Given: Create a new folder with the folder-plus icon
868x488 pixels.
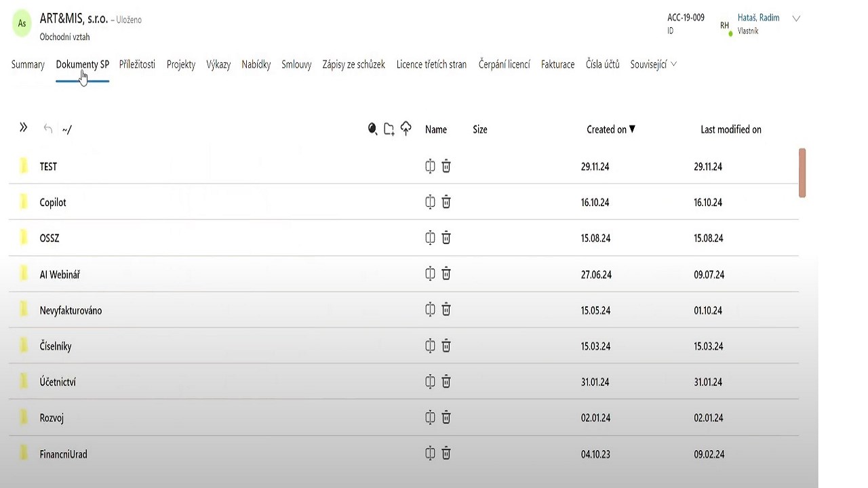Looking at the screenshot, I should [389, 129].
